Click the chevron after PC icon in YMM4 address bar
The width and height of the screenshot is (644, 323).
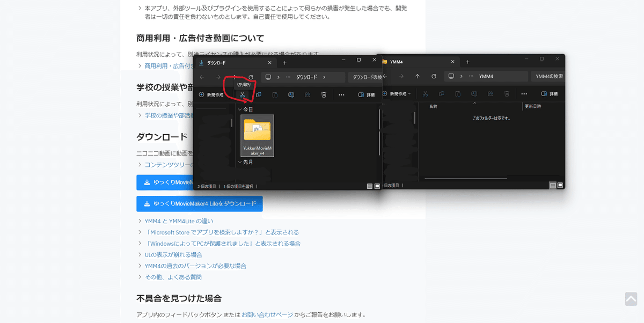(x=461, y=76)
